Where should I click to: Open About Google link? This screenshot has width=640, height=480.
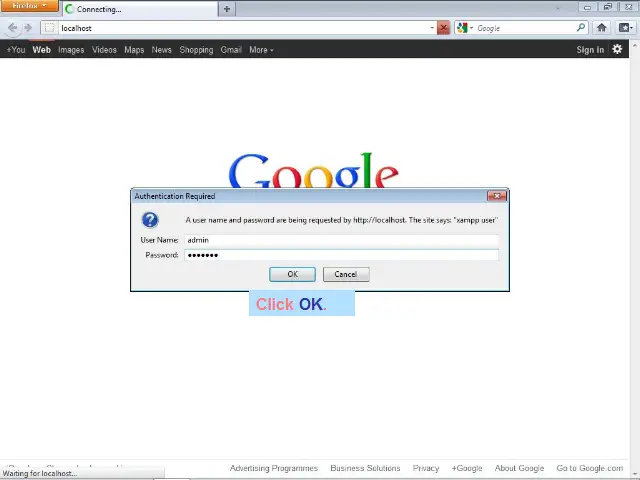click(519, 468)
